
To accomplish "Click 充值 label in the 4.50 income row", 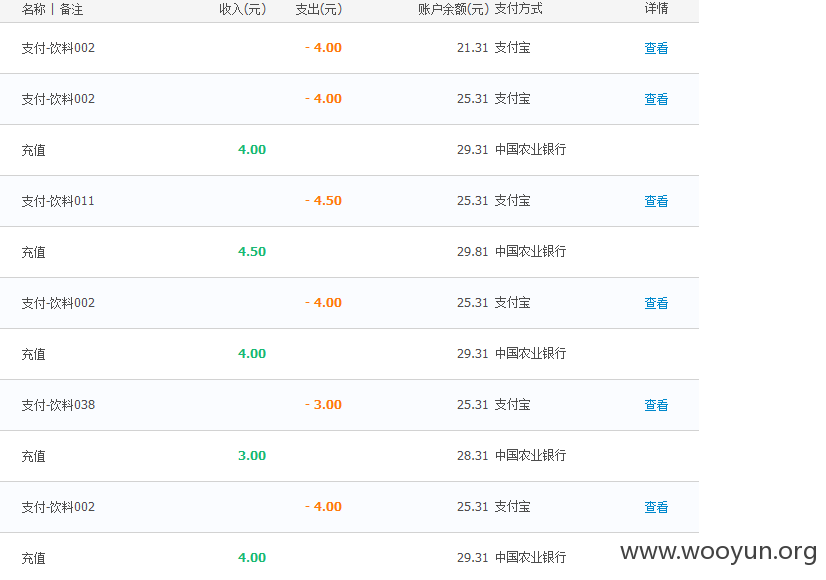I will (33, 252).
